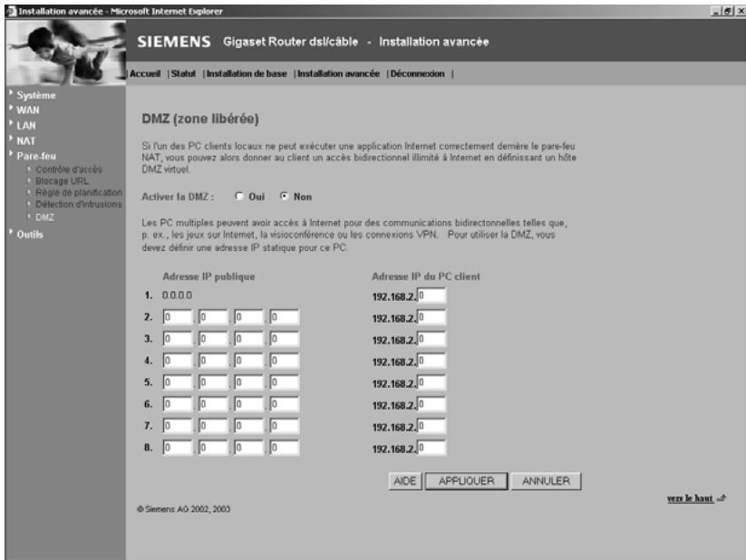
Task: Focus client IP field for row 3
Action: point(431,339)
